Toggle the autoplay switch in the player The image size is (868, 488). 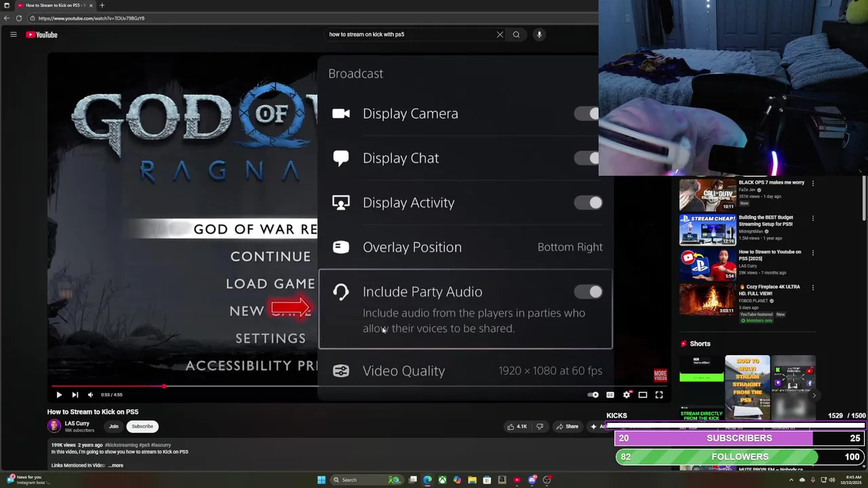593,394
